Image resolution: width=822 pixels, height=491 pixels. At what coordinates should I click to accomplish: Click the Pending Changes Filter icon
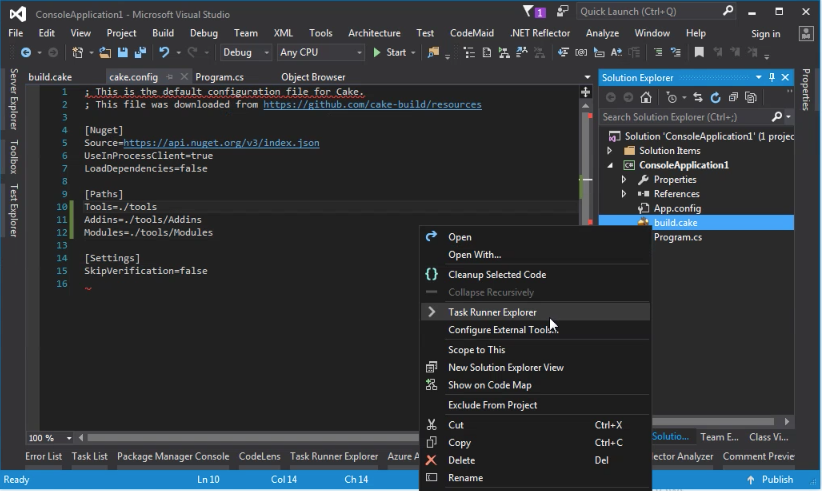pyautogui.click(x=672, y=97)
